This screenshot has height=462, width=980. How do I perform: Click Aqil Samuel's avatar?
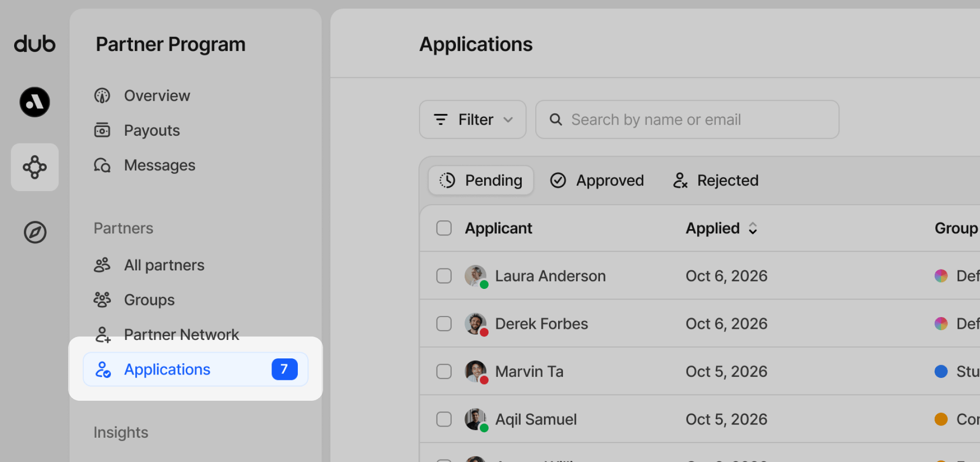(x=476, y=419)
